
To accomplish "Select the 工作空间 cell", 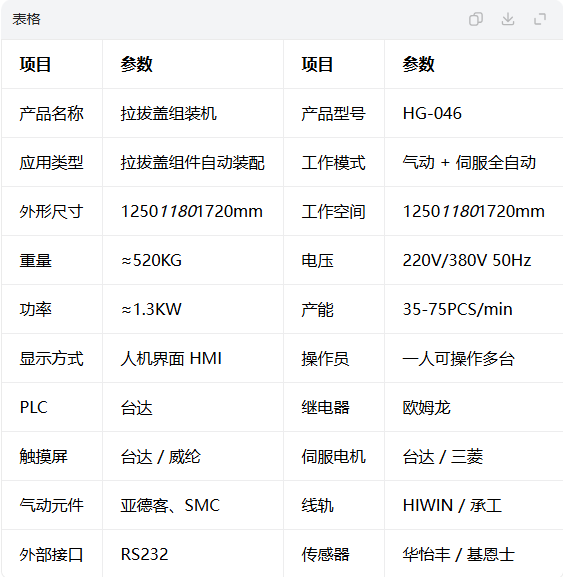I will (333, 212).
